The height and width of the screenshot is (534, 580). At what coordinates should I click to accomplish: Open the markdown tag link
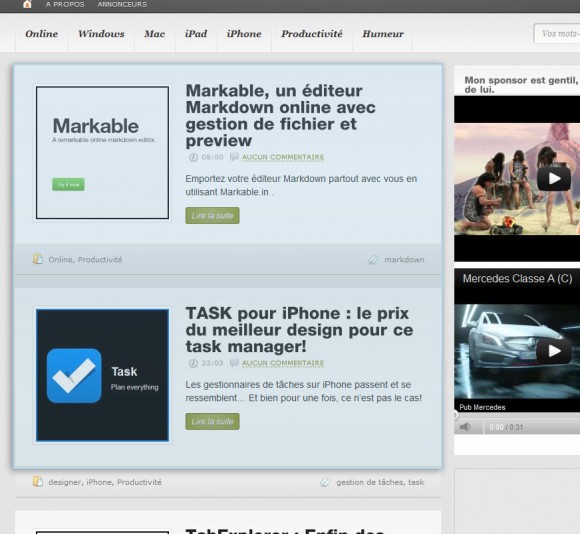pos(404,260)
